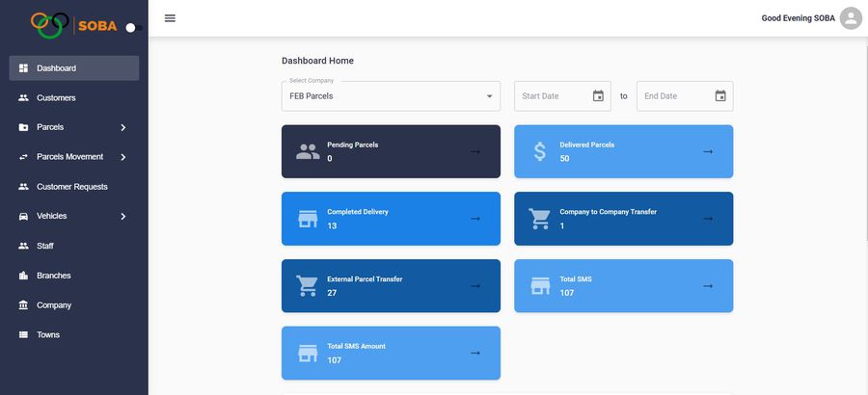This screenshot has height=395, width=868.
Task: Click the Pending Parcels card people icon
Action: 308,151
